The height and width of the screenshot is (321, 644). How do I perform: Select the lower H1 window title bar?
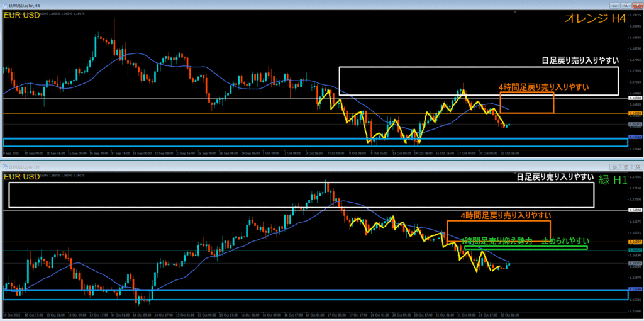(x=252, y=166)
